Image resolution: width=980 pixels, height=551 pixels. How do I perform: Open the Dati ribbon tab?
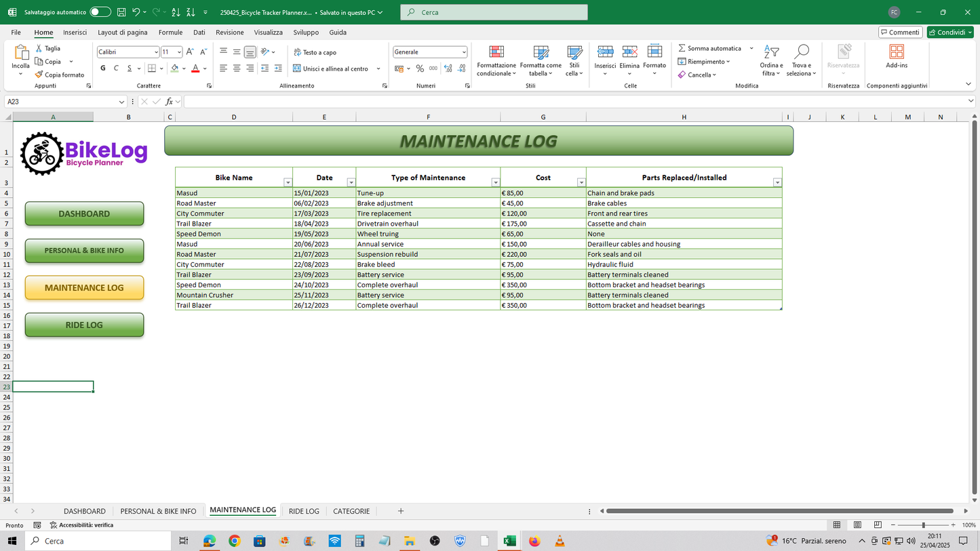tap(199, 33)
